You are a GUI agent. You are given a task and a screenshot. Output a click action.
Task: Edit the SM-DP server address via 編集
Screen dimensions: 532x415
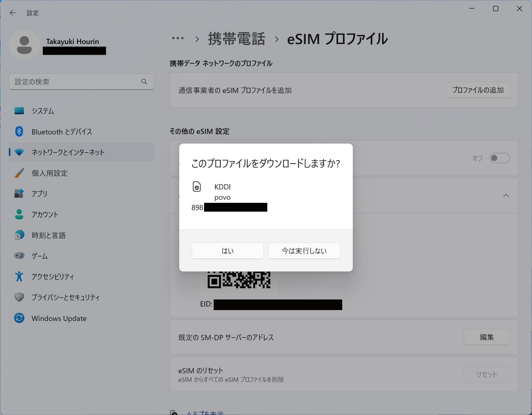(x=487, y=337)
